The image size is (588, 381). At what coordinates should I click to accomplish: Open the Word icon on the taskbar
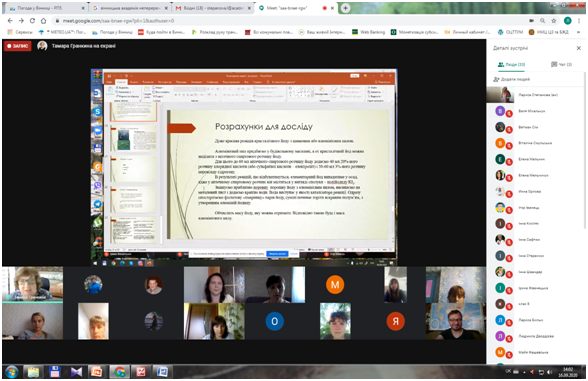162,372
